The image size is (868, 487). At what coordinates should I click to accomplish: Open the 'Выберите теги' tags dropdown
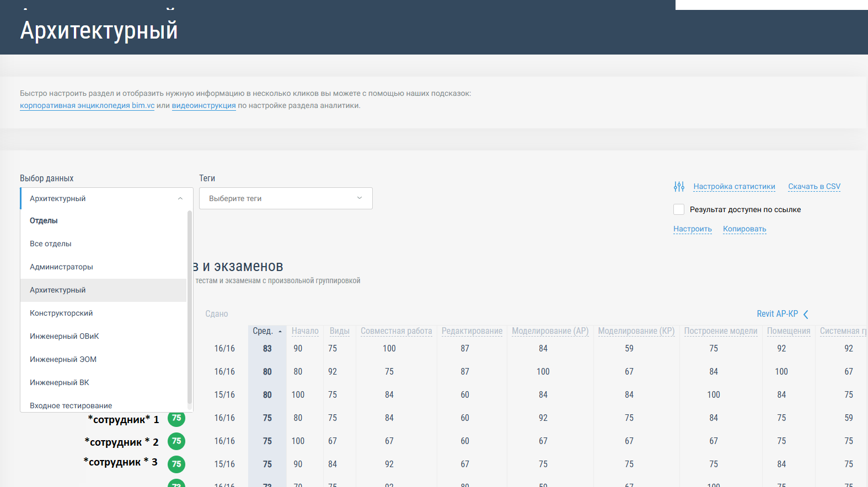tap(286, 198)
